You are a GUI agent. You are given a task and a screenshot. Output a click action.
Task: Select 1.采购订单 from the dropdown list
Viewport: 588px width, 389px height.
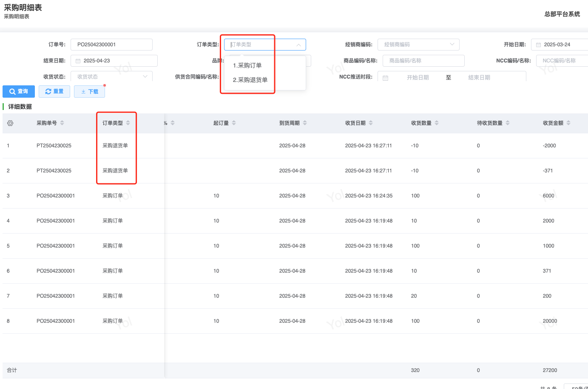pyautogui.click(x=247, y=65)
